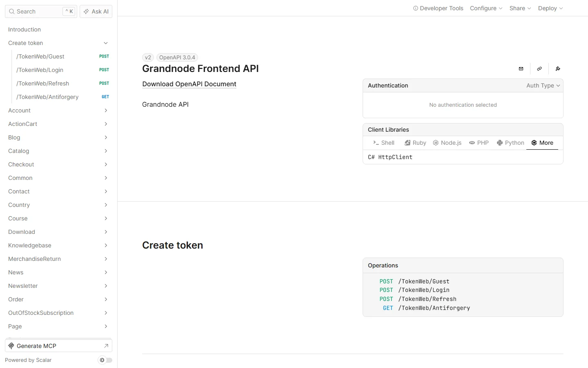Click the Generate MCP logo icon
Image resolution: width=588 pixels, height=368 pixels.
pyautogui.click(x=11, y=346)
